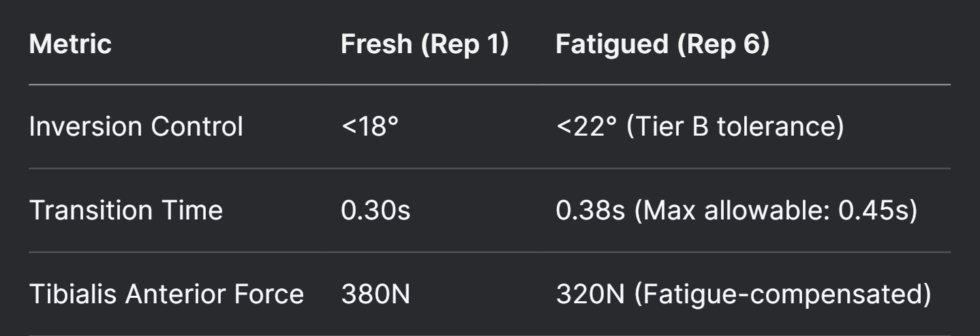
Task: Select the 320N (Fatigue-compensated) cell
Action: tap(744, 294)
